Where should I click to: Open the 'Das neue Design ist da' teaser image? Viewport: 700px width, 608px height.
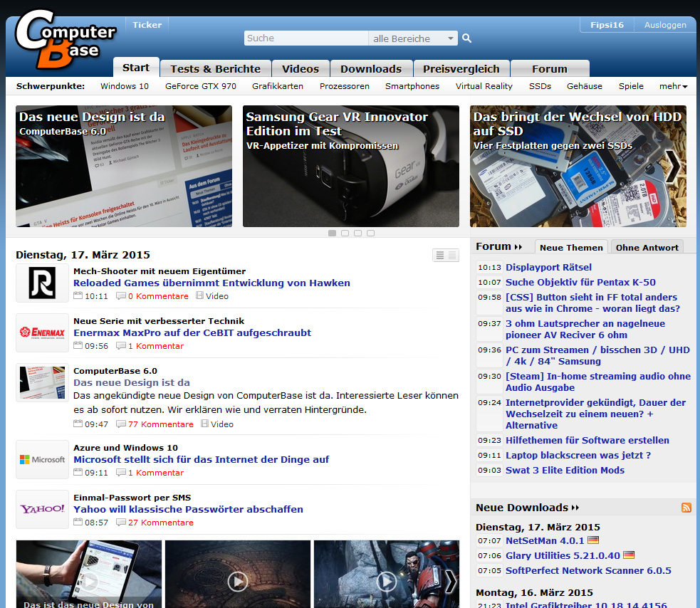click(x=124, y=166)
